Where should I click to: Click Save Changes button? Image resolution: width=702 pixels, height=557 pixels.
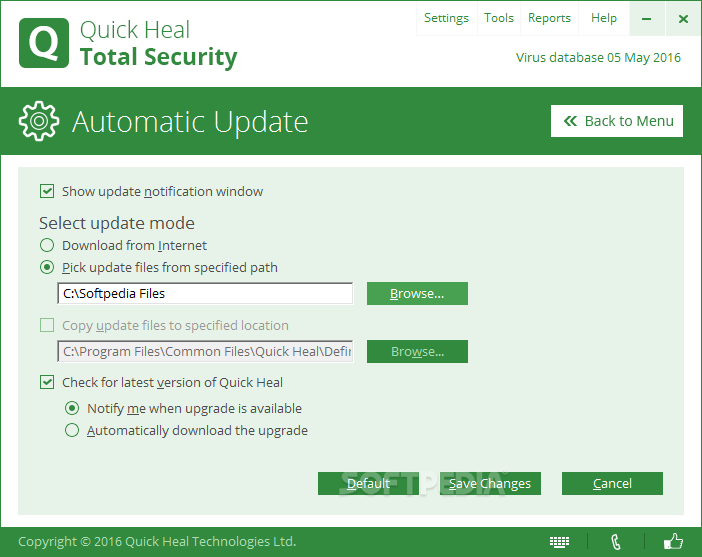coord(490,484)
